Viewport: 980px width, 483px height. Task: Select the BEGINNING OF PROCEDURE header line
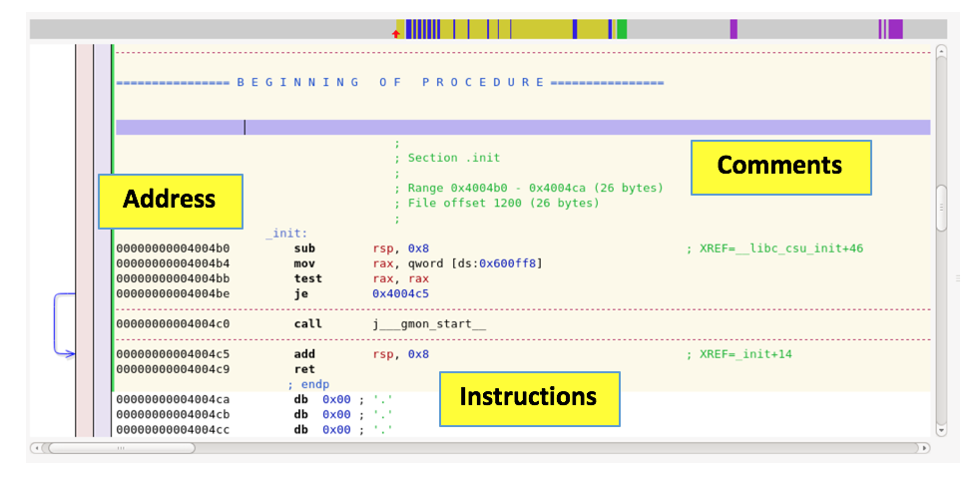point(390,82)
